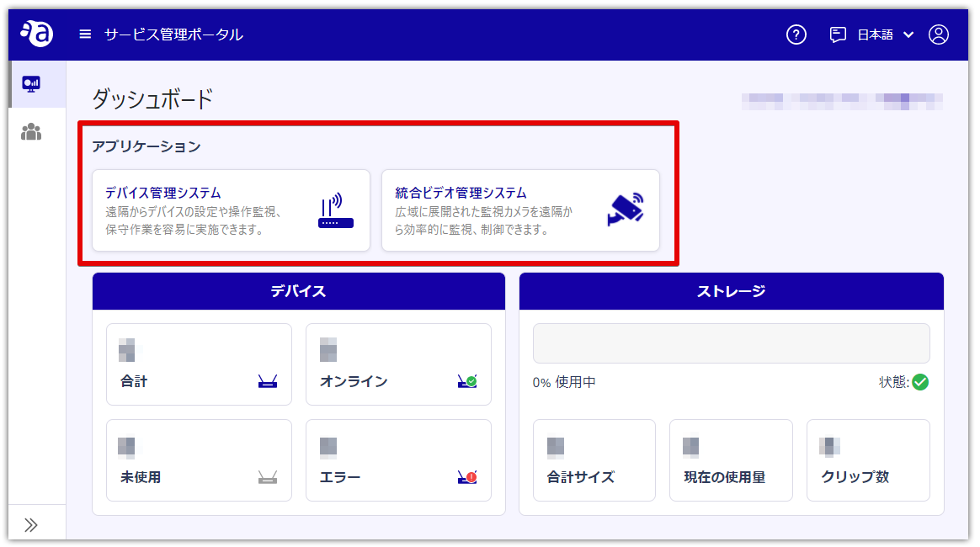Click the error router icon with red alert
The height and width of the screenshot is (547, 980).
[x=467, y=477]
